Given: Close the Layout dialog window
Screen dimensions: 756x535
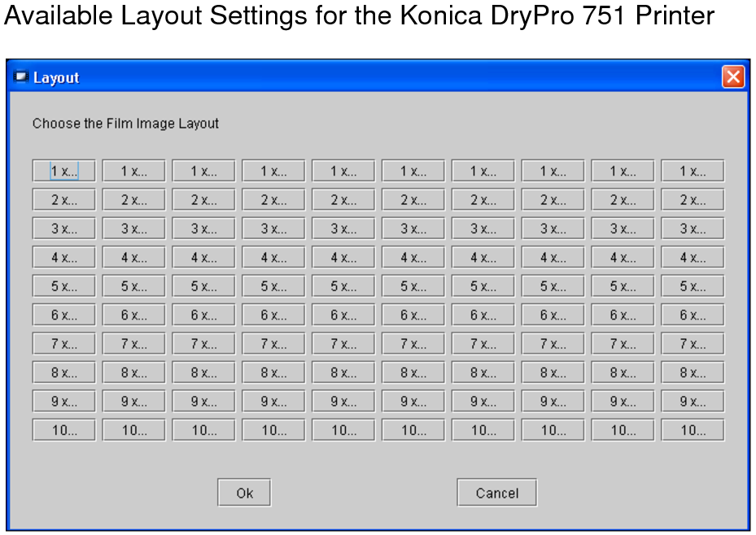Looking at the screenshot, I should (733, 77).
